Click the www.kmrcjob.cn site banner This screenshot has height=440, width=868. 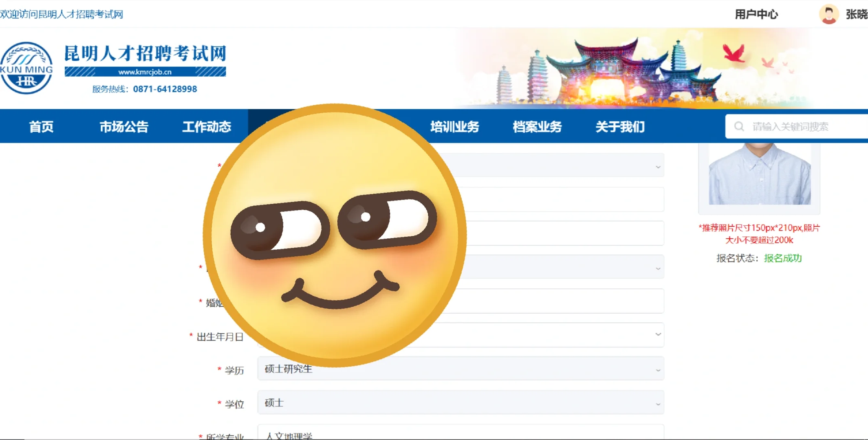[x=145, y=72]
